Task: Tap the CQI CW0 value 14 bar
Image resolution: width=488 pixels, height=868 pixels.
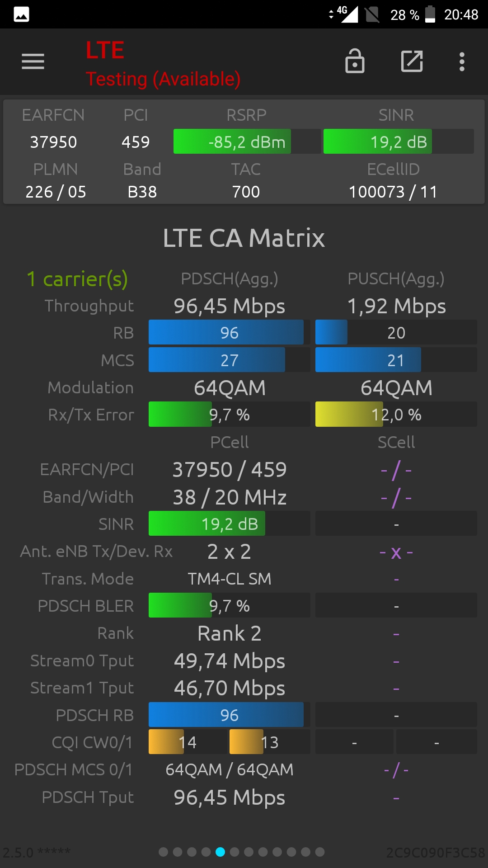Action: point(188,742)
